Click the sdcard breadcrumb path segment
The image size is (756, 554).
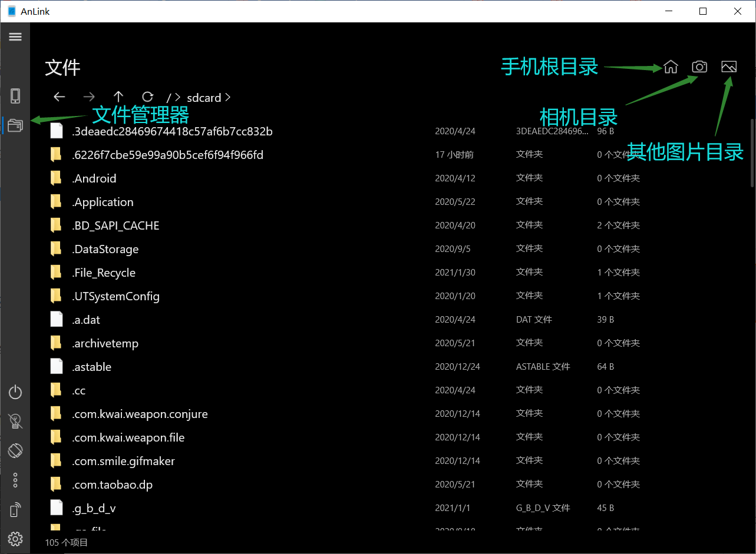204,98
